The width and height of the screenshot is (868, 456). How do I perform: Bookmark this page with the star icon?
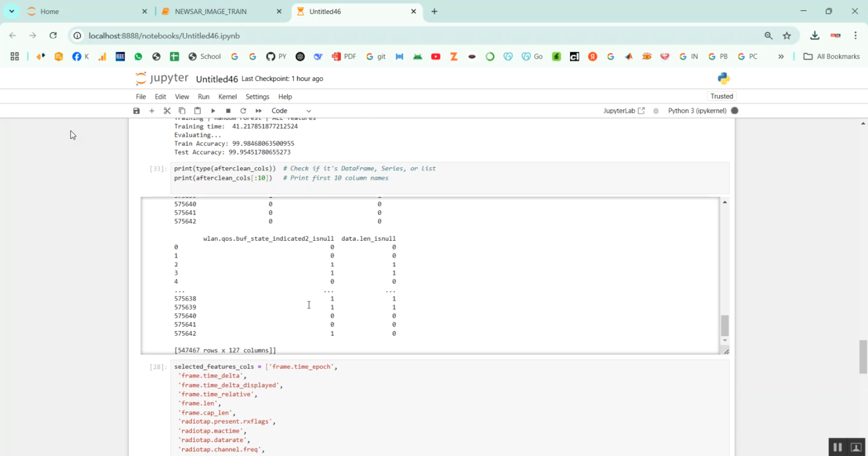(787, 35)
